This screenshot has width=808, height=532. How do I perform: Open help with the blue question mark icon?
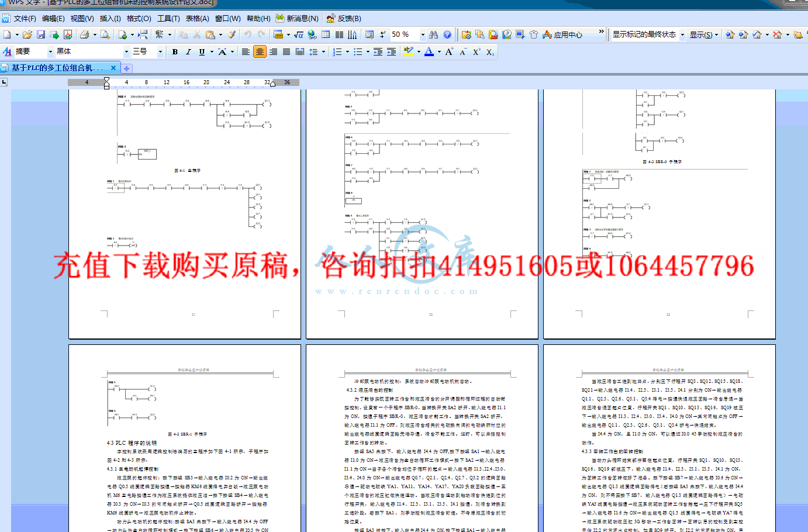447,35
